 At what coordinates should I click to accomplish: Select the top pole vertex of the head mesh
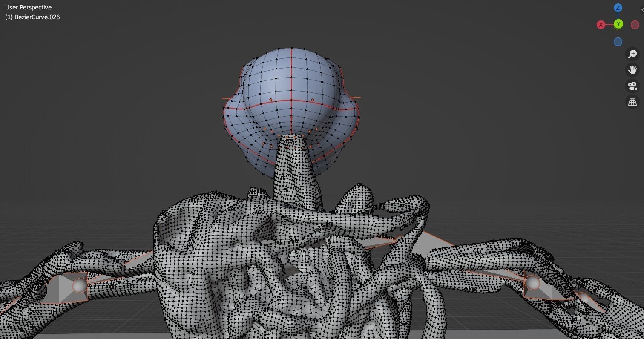point(290,48)
